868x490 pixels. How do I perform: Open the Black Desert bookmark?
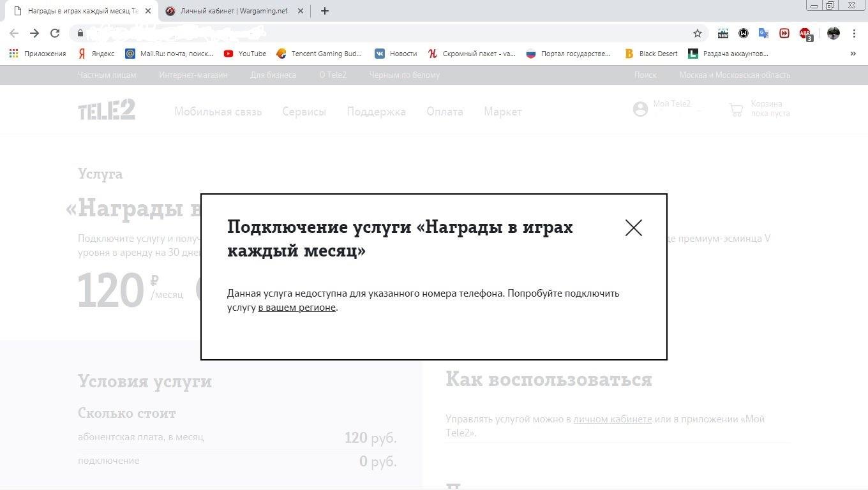(x=651, y=54)
